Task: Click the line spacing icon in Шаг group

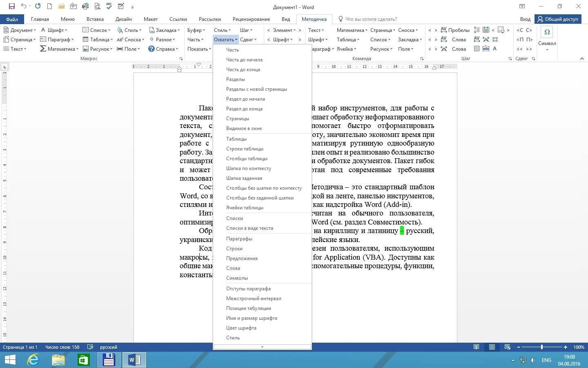Action: pos(477,30)
